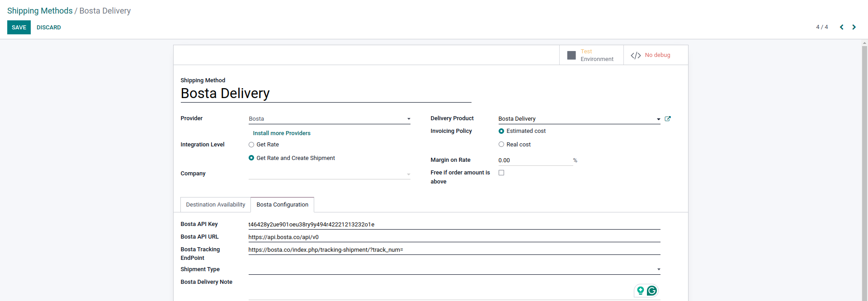
Task: Enable Free if order amount is above
Action: [501, 173]
